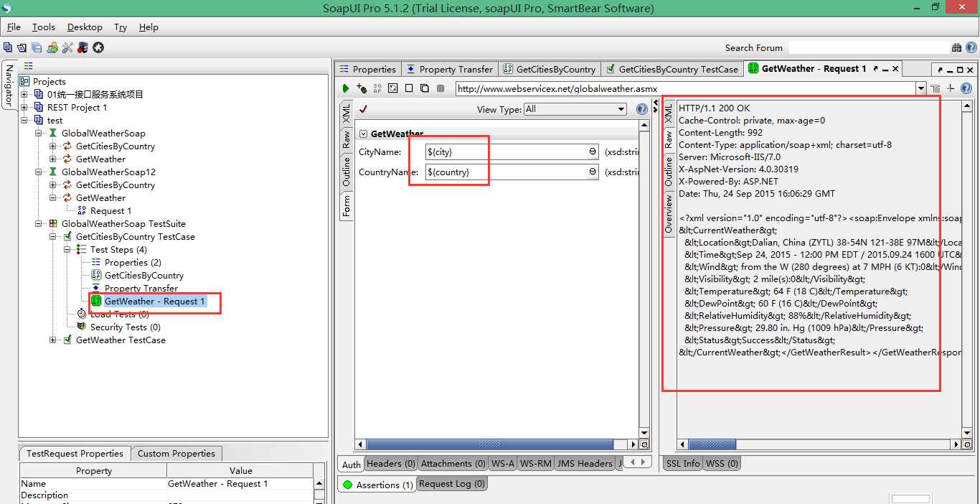Collapse the GlobalWeatherSoap12 interface node

point(39,172)
